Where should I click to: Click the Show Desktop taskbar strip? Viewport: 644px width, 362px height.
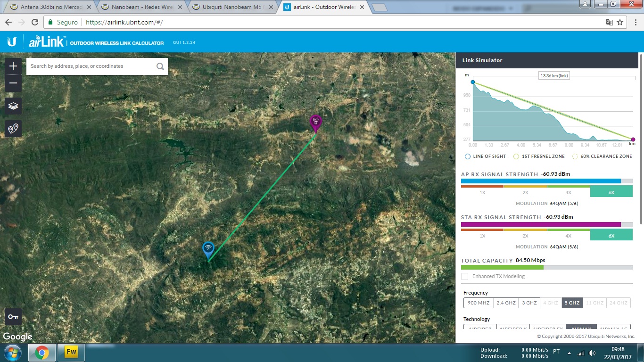(641, 353)
